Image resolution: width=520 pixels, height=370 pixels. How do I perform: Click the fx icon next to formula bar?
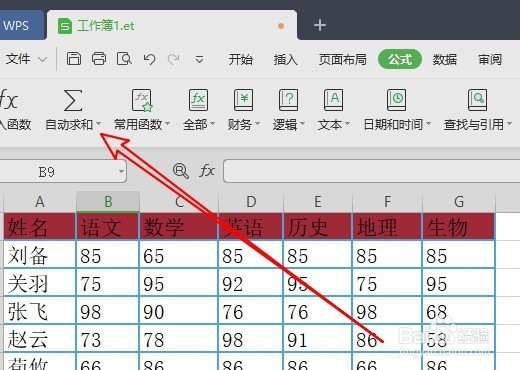(x=207, y=171)
